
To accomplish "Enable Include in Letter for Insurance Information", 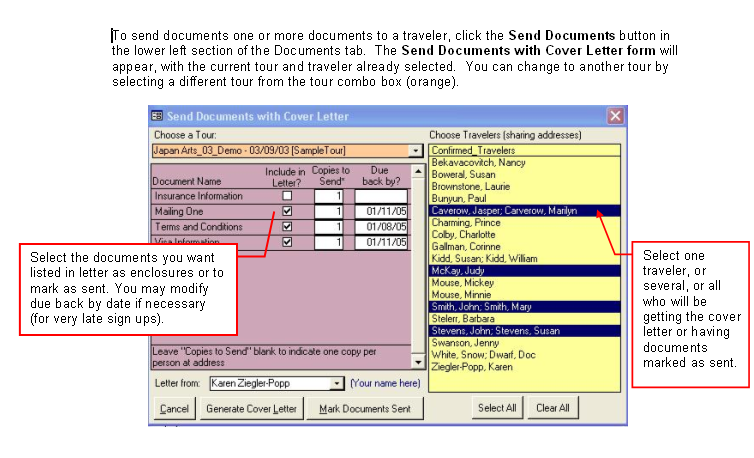I will [x=288, y=196].
